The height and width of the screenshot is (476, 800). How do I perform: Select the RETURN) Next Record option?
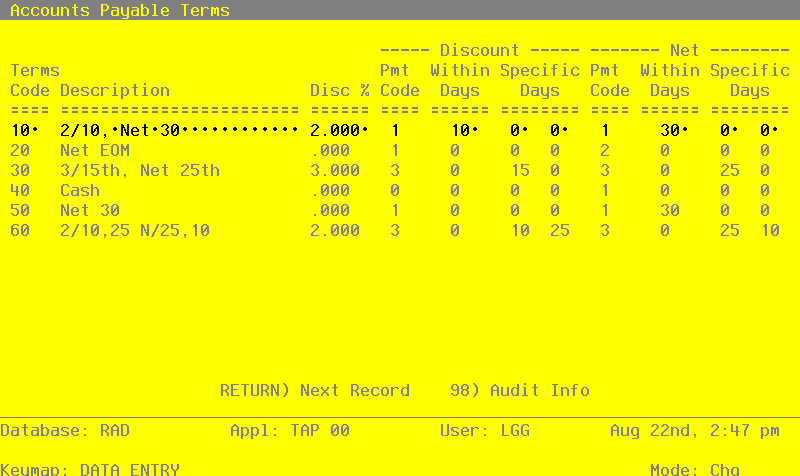tap(315, 390)
